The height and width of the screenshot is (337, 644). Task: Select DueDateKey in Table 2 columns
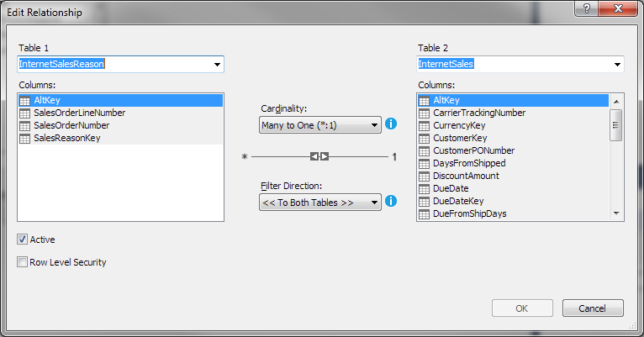click(x=513, y=201)
